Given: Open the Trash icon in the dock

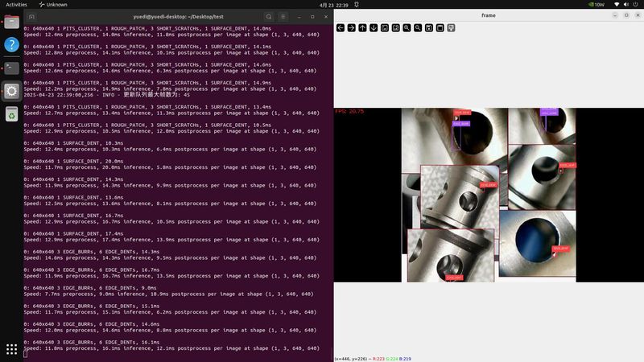Looking at the screenshot, I should 11,113.
